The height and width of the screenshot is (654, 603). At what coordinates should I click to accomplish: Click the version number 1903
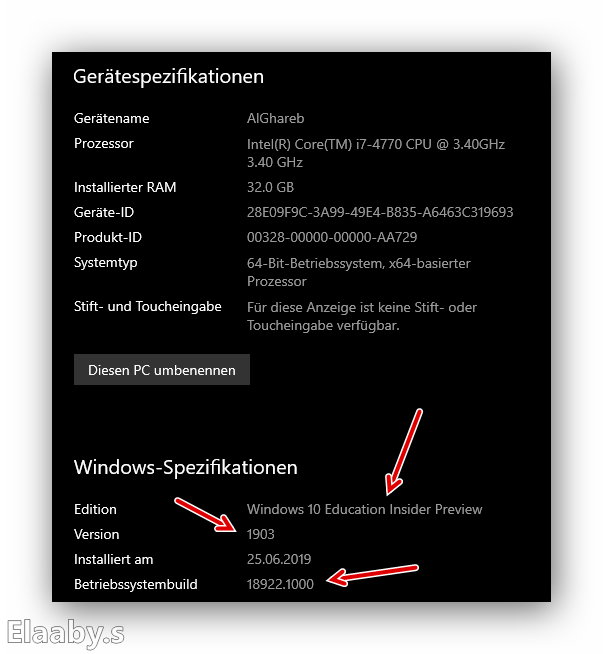tap(260, 534)
